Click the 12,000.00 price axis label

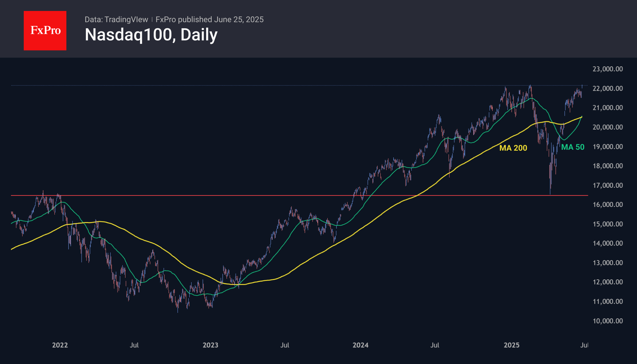coord(607,282)
